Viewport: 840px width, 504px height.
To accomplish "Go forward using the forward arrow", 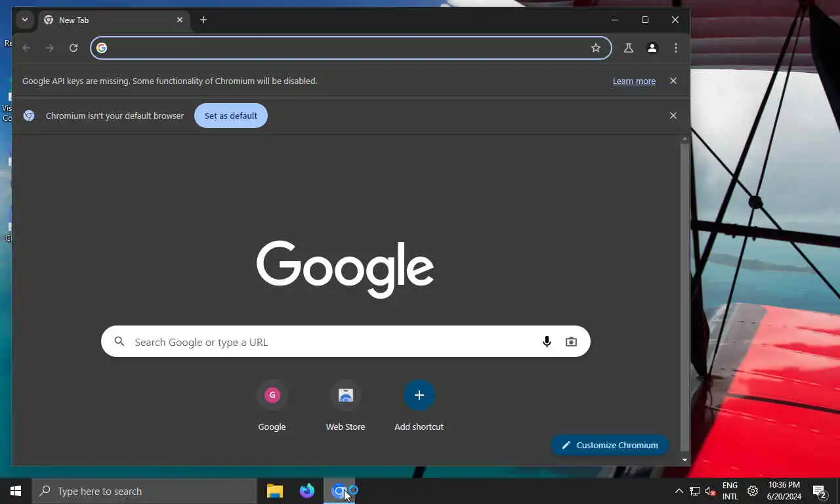I will click(x=50, y=48).
